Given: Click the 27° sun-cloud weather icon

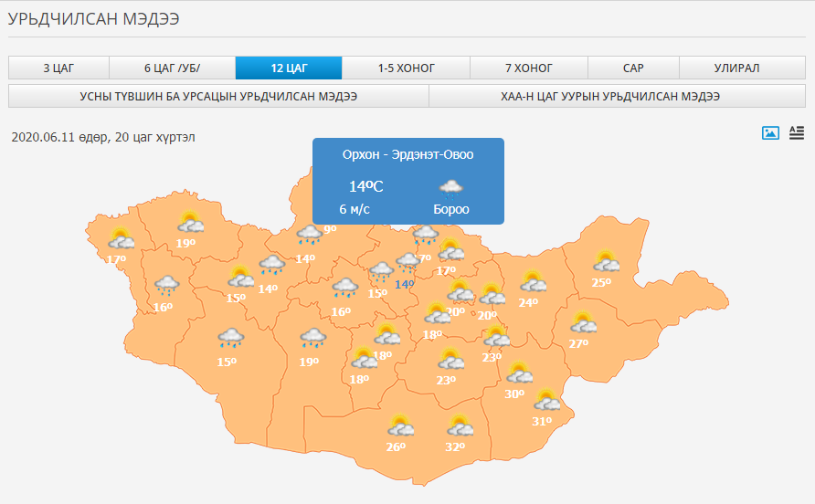Looking at the screenshot, I should click(583, 322).
